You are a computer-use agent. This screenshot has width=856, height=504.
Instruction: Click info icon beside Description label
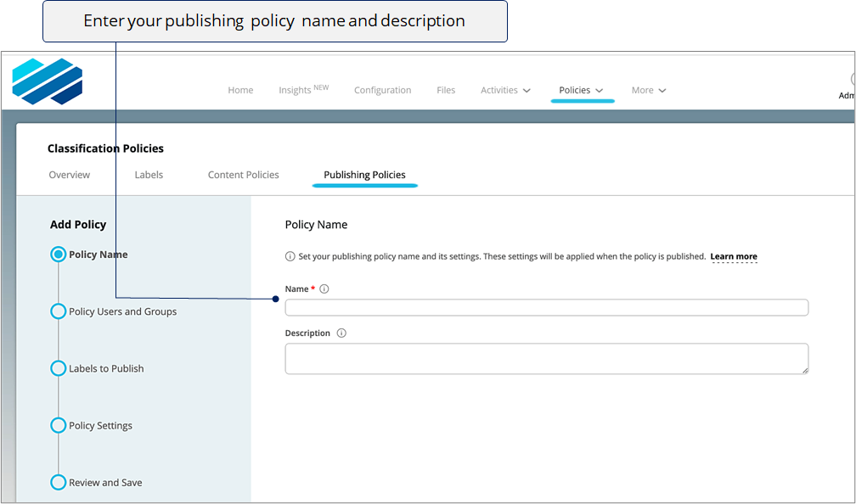pyautogui.click(x=341, y=333)
